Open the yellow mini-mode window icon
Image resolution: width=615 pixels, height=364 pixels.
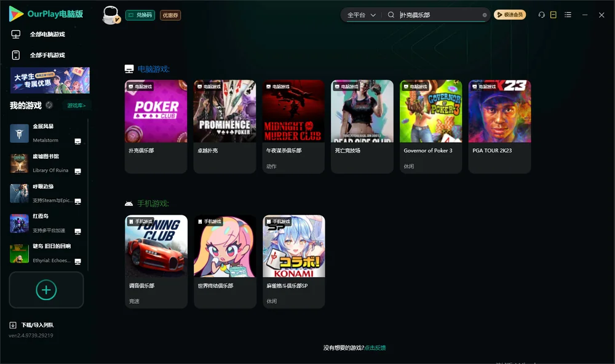click(x=553, y=15)
